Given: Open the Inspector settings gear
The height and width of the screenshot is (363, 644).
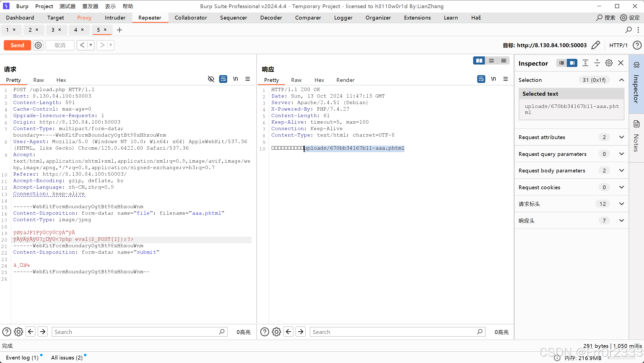Looking at the screenshot, I should click(609, 63).
